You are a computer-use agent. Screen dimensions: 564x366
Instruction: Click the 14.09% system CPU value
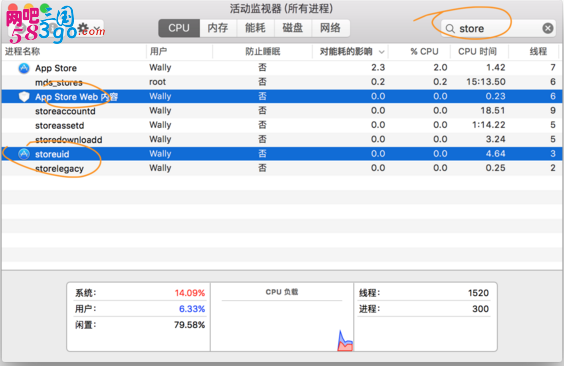point(190,293)
